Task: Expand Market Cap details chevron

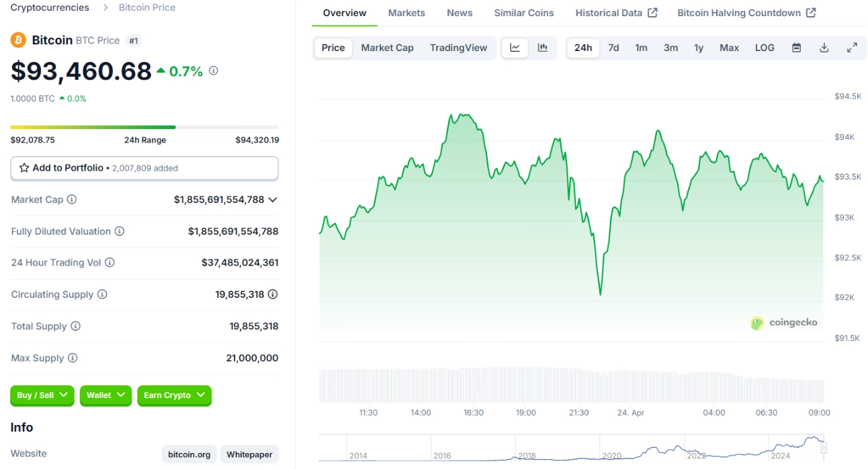Action: (x=273, y=200)
